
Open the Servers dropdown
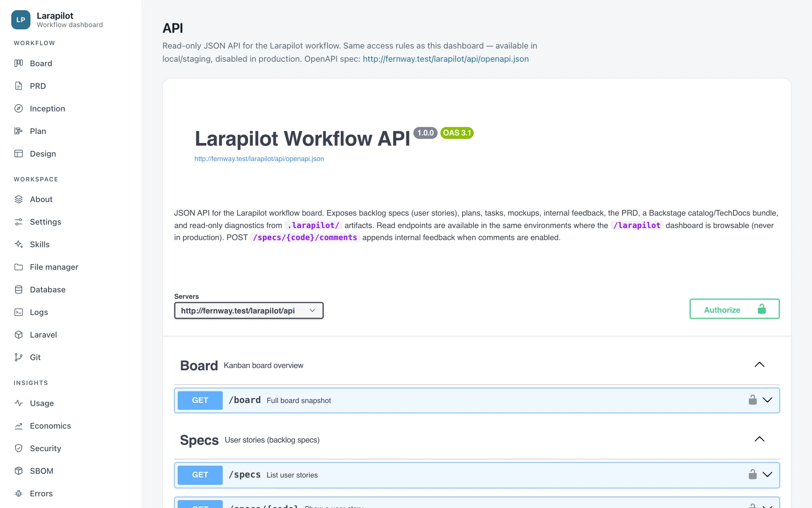pyautogui.click(x=249, y=310)
